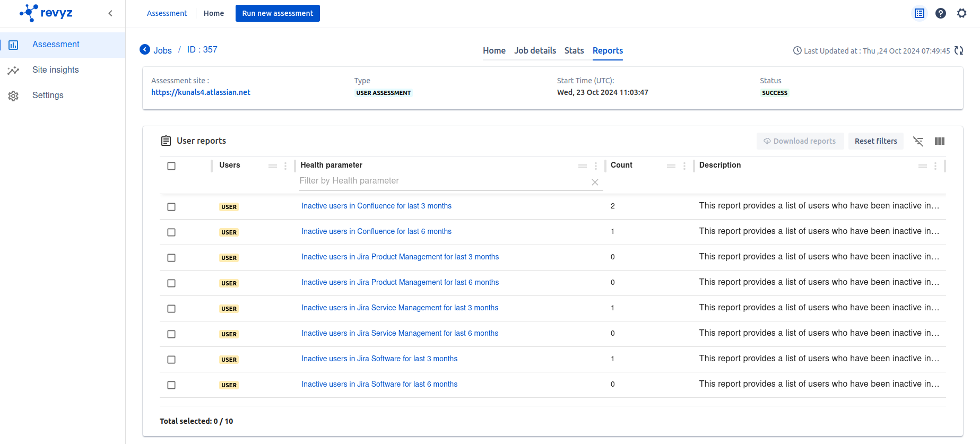Screen dimensions: 980x444
Task: Collapse the sidebar with the chevron arrow
Action: click(110, 13)
